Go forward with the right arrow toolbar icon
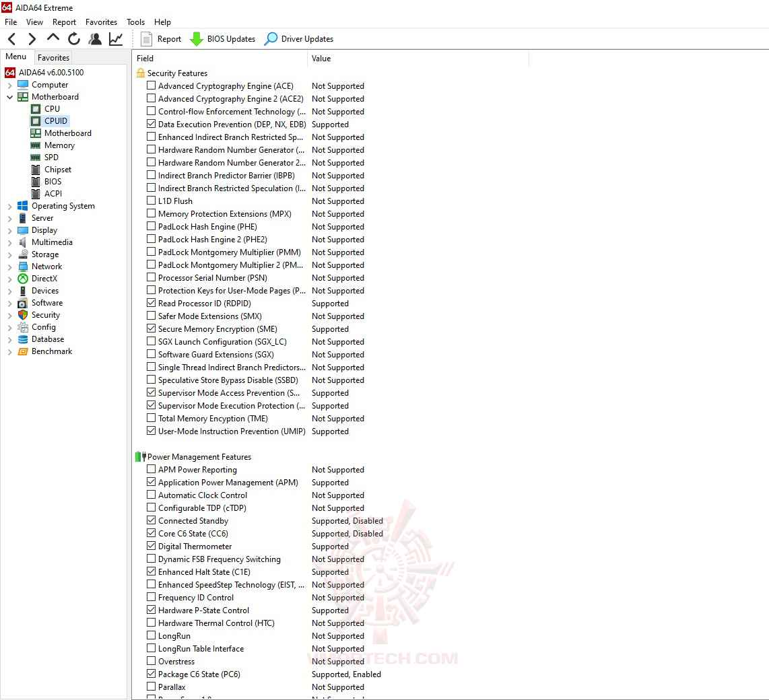Viewport: 769px width, 700px height. (x=32, y=39)
